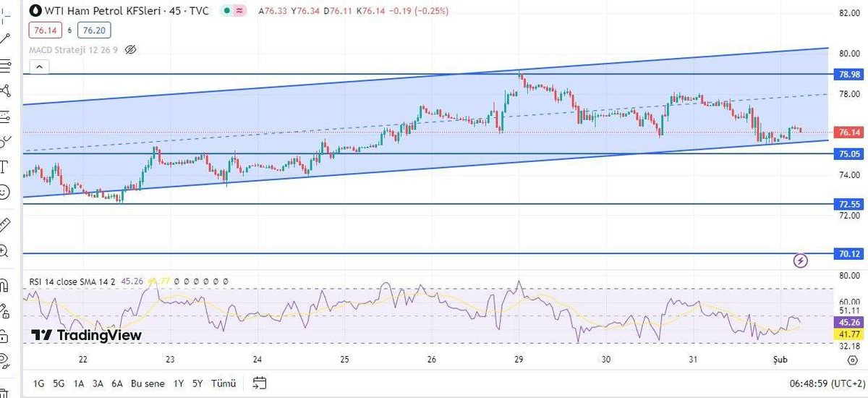
Task: Open the emoji and stickers tool
Action: tap(5, 192)
